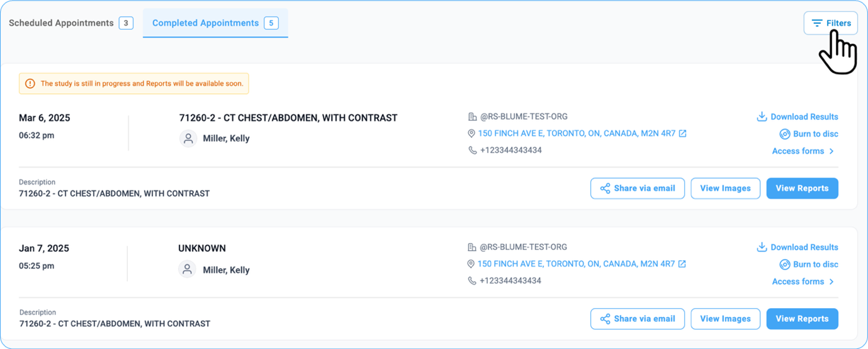Click download icon for Mar 6 results

pos(762,117)
